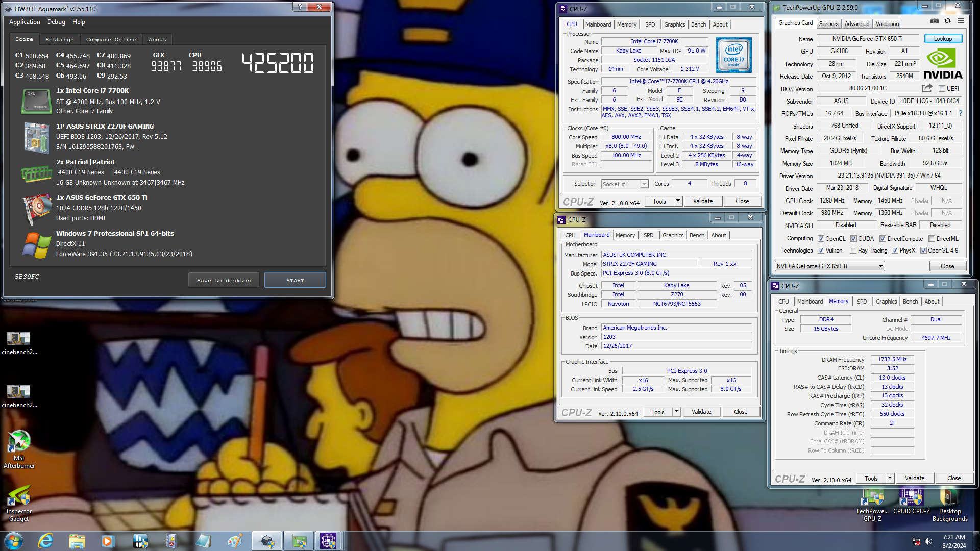Open the Windows Start menu orb
The image size is (980, 551).
14,541
